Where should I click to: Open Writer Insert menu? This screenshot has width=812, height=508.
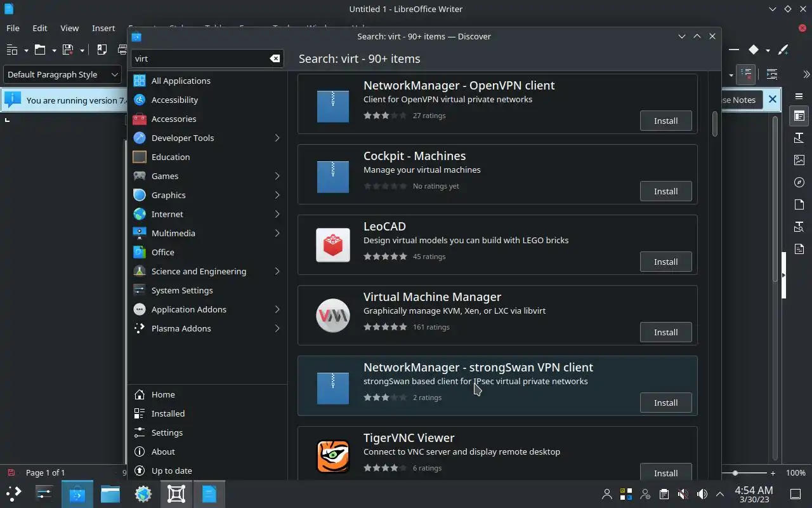point(103,28)
